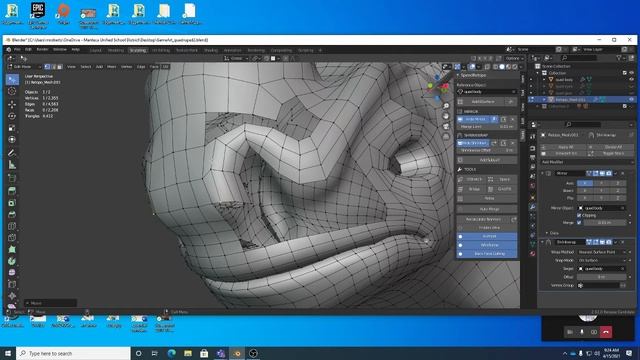Select solid viewport shading mode

pyautogui.click(x=502, y=67)
